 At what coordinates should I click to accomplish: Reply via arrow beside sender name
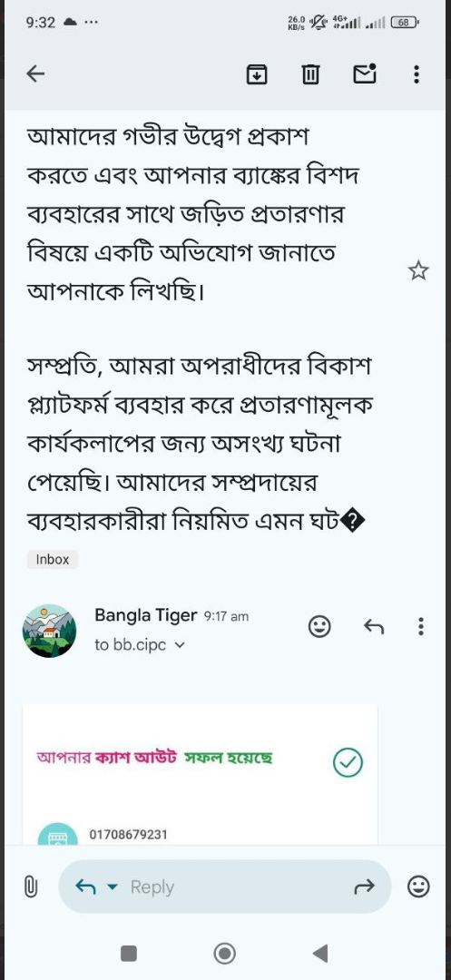pyautogui.click(x=374, y=625)
